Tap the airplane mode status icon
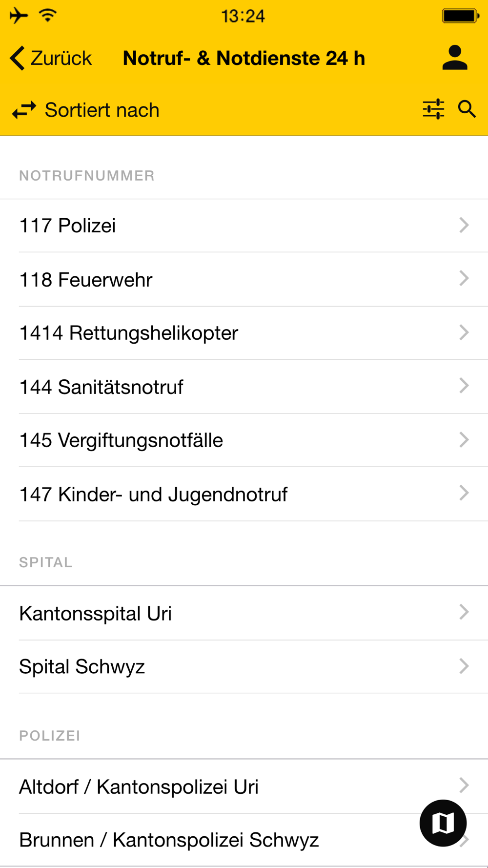Image resolution: width=488 pixels, height=868 pixels. [x=19, y=16]
